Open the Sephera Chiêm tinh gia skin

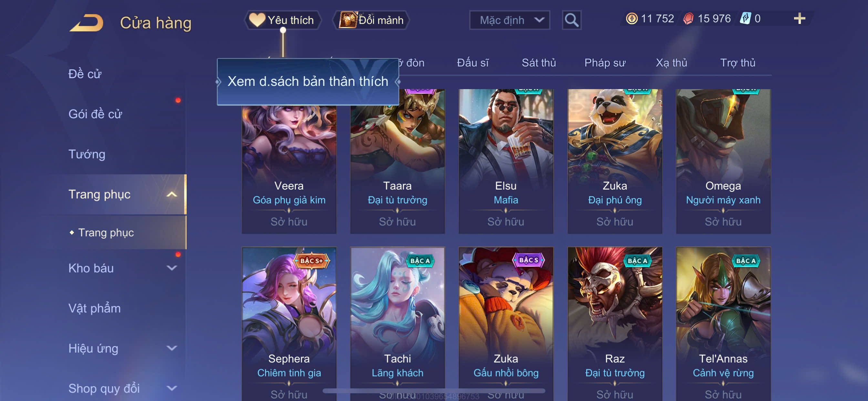(x=289, y=324)
